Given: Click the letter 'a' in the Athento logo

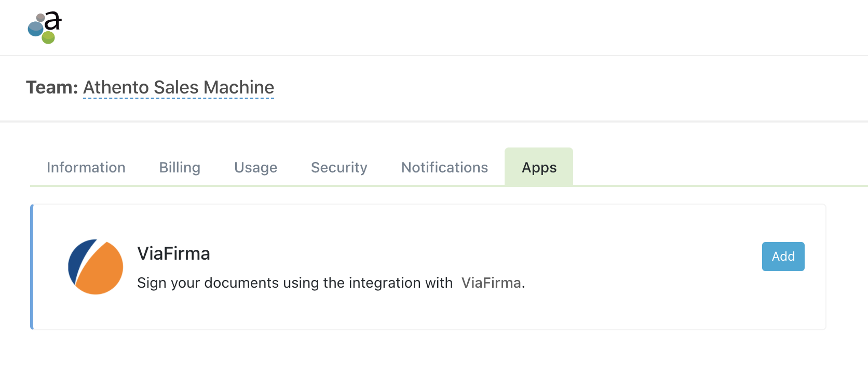Looking at the screenshot, I should tap(53, 21).
